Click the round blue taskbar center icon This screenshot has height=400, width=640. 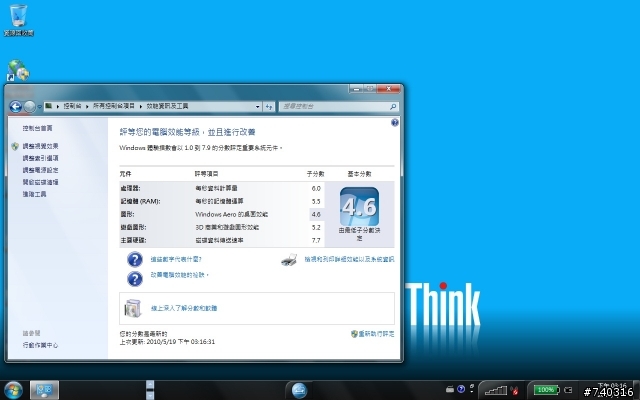[x=299, y=390]
